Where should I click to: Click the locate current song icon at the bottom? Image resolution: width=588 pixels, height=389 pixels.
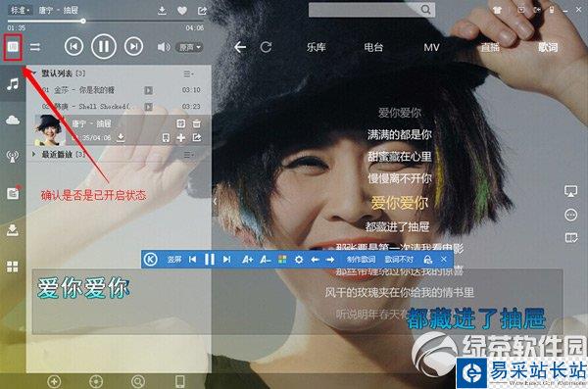(x=96, y=381)
